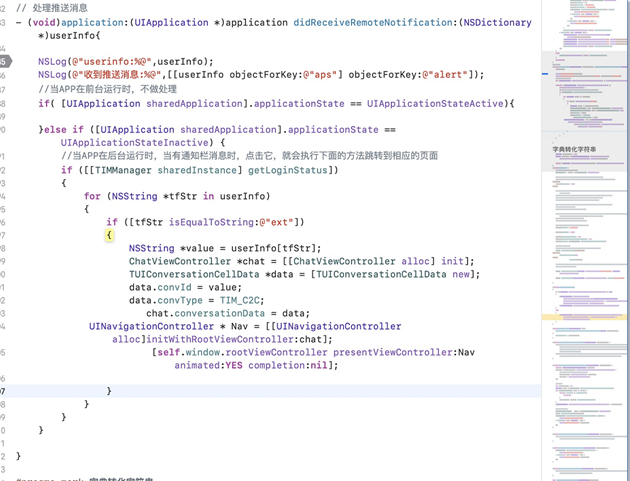
Task: Click the TIMManager class name
Action: pyautogui.click(x=124, y=170)
